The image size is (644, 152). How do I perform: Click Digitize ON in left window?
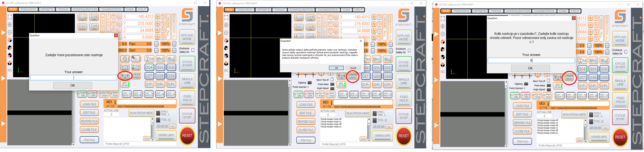click(82, 94)
